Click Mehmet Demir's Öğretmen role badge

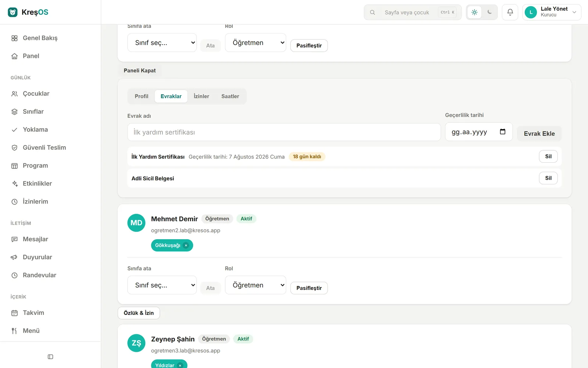click(217, 219)
